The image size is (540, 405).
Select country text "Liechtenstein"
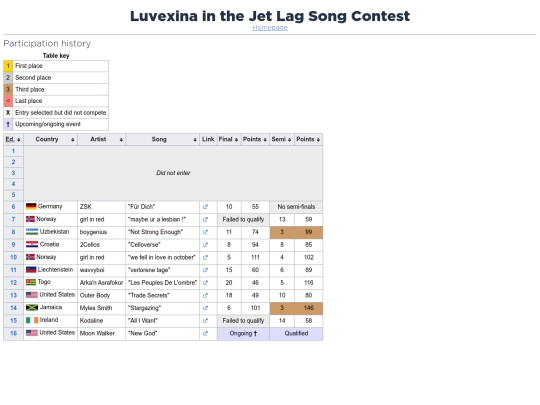point(55,270)
